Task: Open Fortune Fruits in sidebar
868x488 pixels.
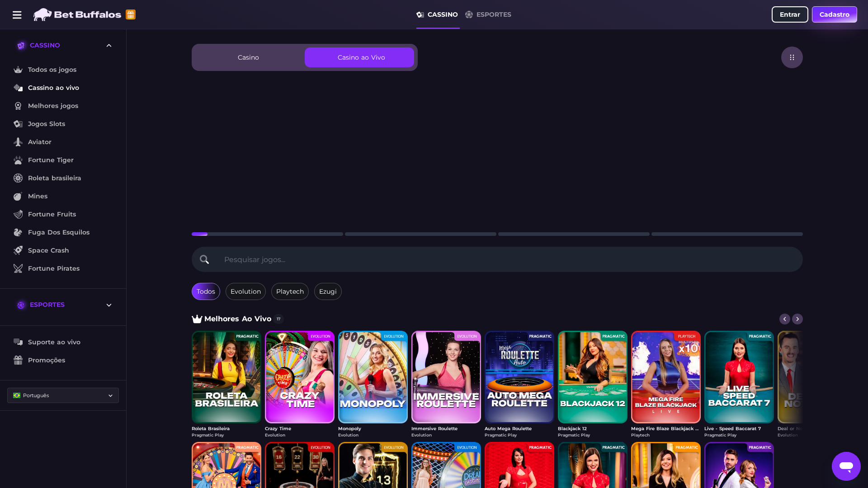Action: (x=52, y=214)
